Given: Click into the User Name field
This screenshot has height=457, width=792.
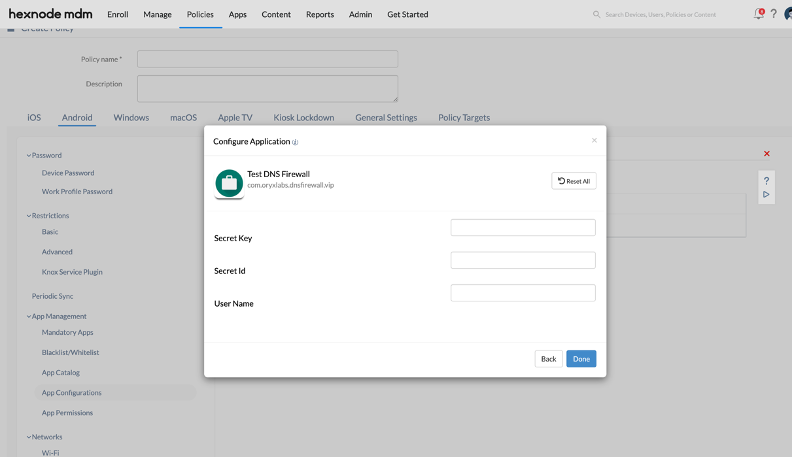Looking at the screenshot, I should pyautogui.click(x=523, y=293).
